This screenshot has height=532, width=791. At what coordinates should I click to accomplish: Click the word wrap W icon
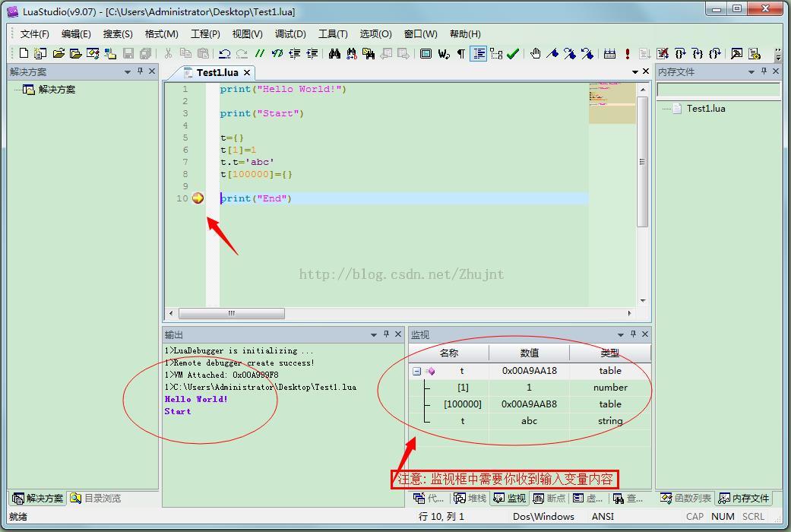pyautogui.click(x=444, y=53)
